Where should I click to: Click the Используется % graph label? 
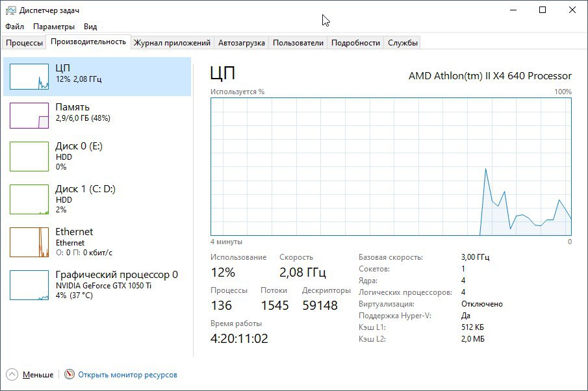pyautogui.click(x=237, y=92)
